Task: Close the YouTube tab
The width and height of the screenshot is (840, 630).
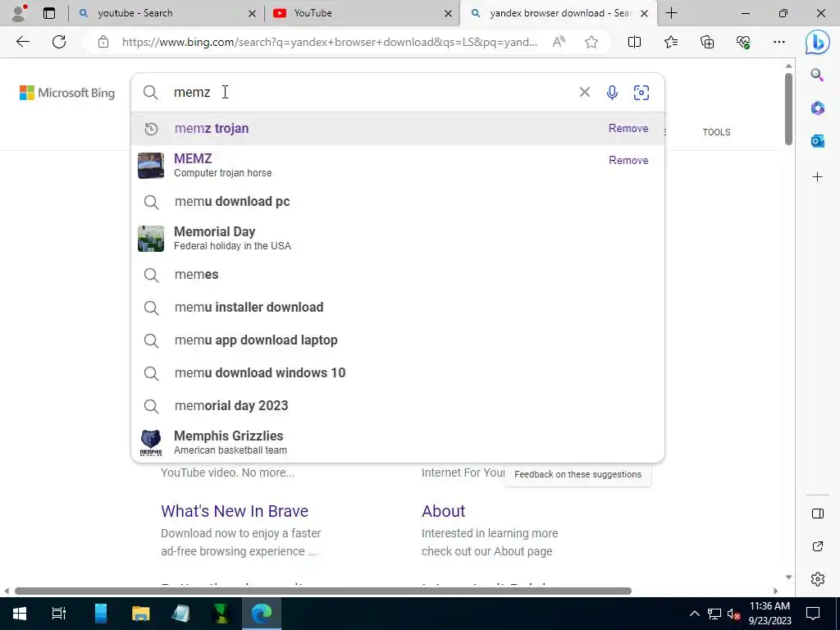Action: (448, 13)
